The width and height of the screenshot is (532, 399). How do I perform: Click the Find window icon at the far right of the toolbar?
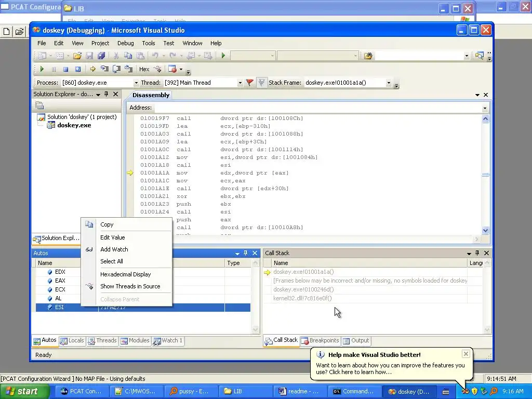tap(479, 56)
